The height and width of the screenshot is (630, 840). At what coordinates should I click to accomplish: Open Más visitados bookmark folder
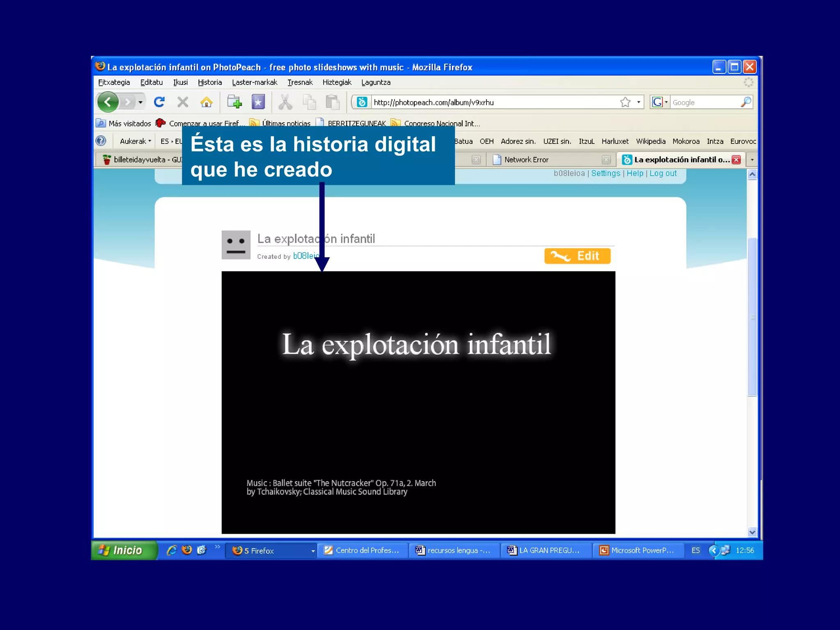tap(123, 123)
